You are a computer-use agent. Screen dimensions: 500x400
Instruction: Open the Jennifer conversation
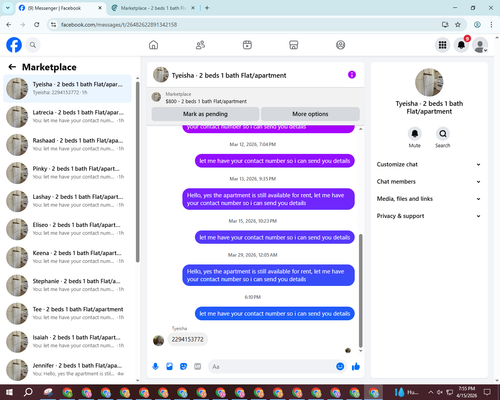point(68,370)
